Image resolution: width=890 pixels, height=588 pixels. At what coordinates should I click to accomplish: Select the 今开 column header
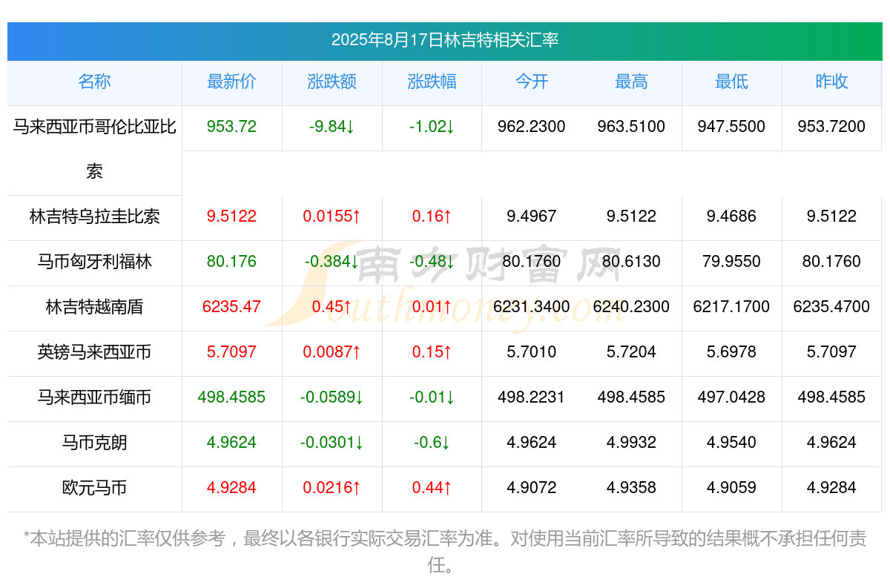click(532, 82)
